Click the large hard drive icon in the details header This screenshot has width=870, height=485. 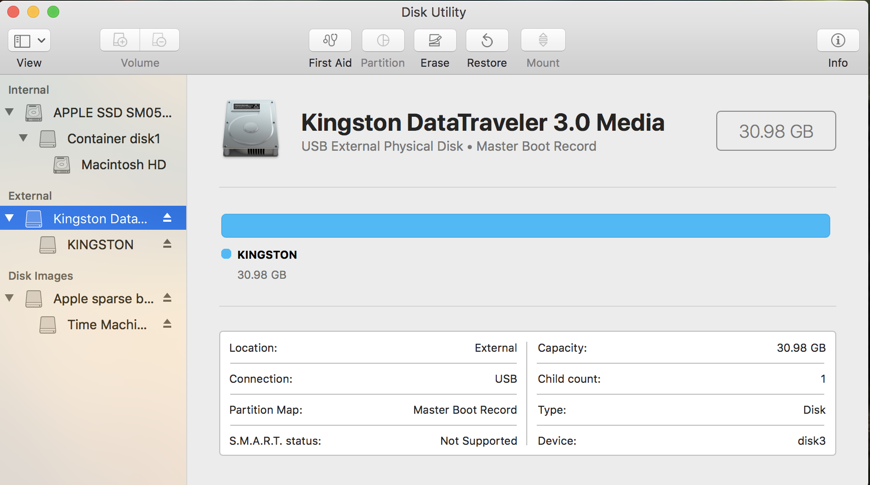(x=250, y=129)
